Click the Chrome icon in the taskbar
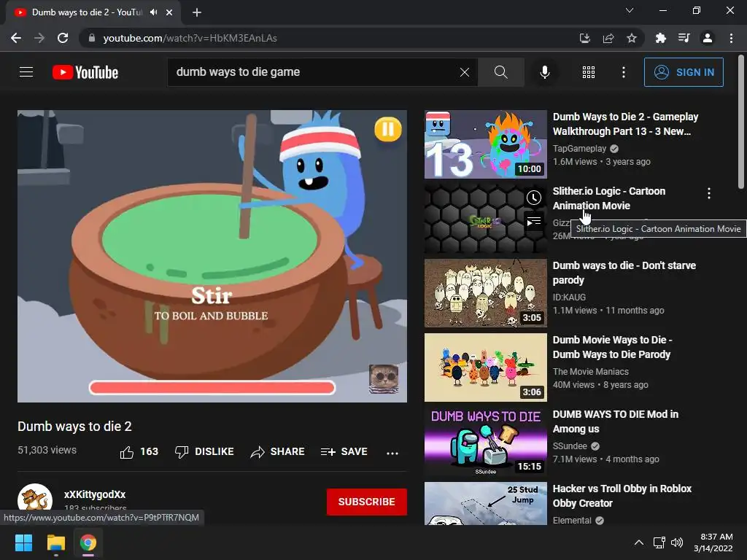Viewport: 747px width, 560px height. 88,542
